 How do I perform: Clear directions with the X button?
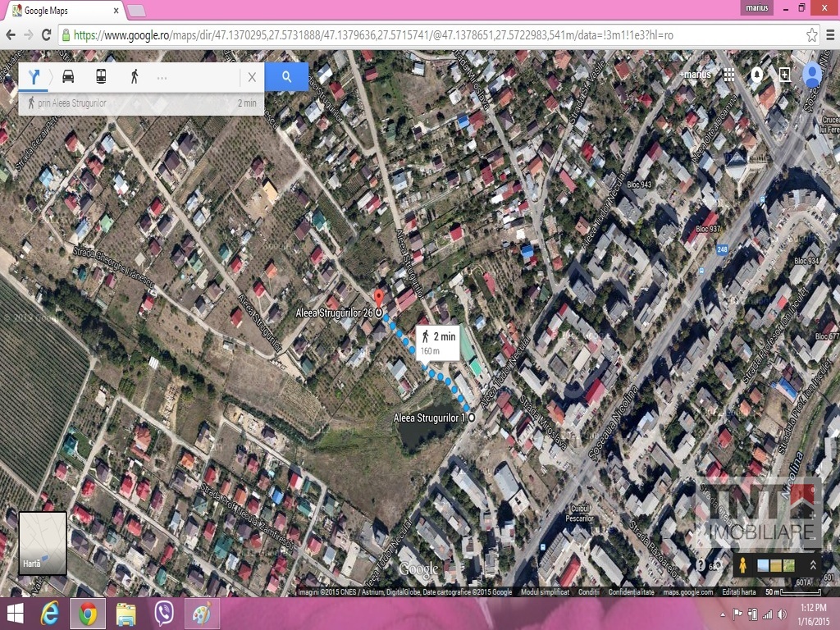(x=252, y=77)
